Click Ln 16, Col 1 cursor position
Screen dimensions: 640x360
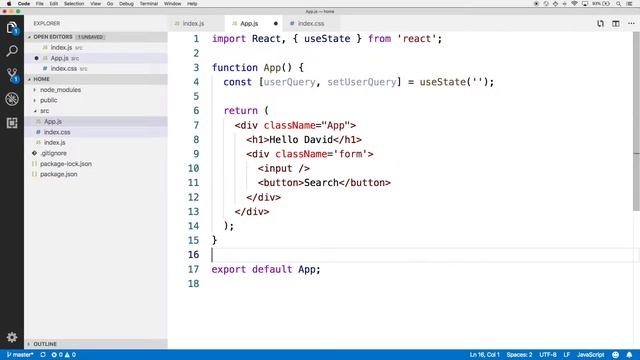[x=484, y=355]
